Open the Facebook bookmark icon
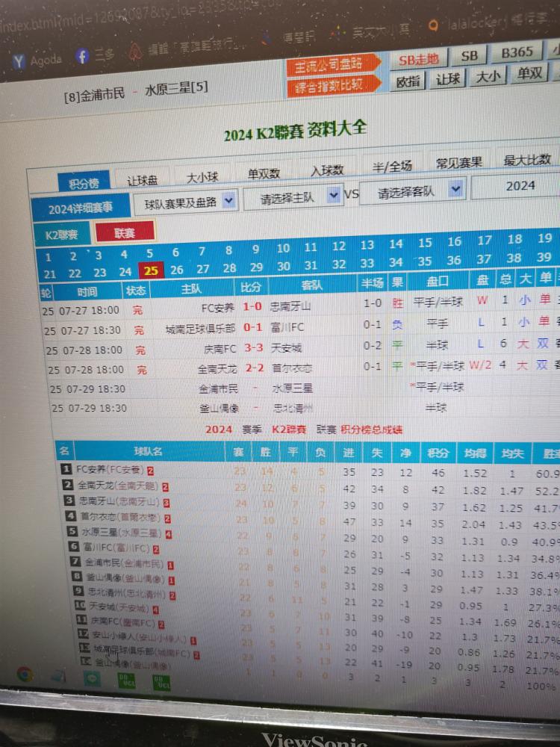 pos(82,56)
